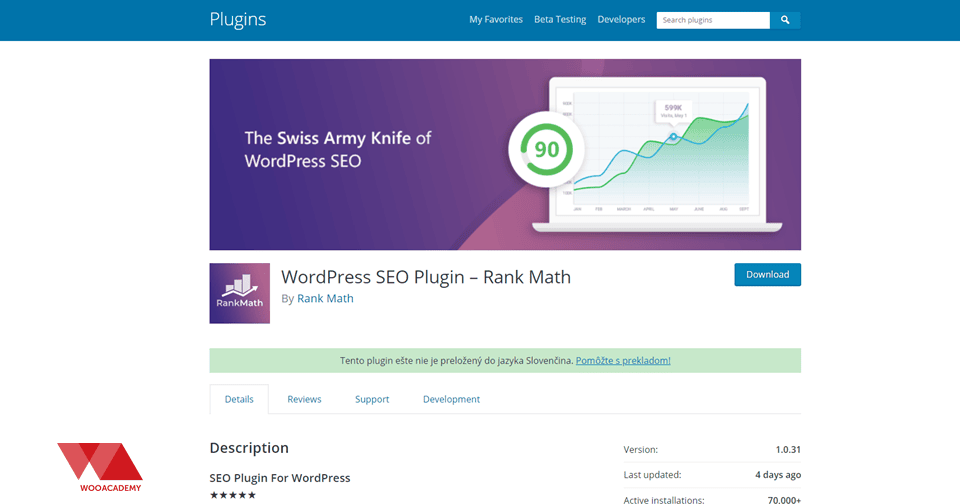Switch to the Reviews tab
Viewport: 960px width, 504px height.
(x=304, y=399)
